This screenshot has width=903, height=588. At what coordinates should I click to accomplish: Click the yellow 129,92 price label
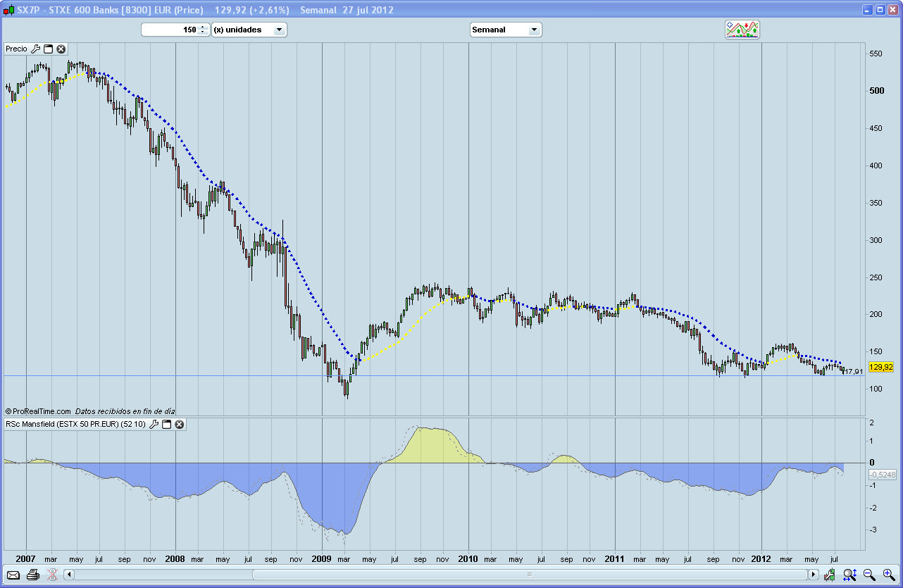[x=881, y=367]
